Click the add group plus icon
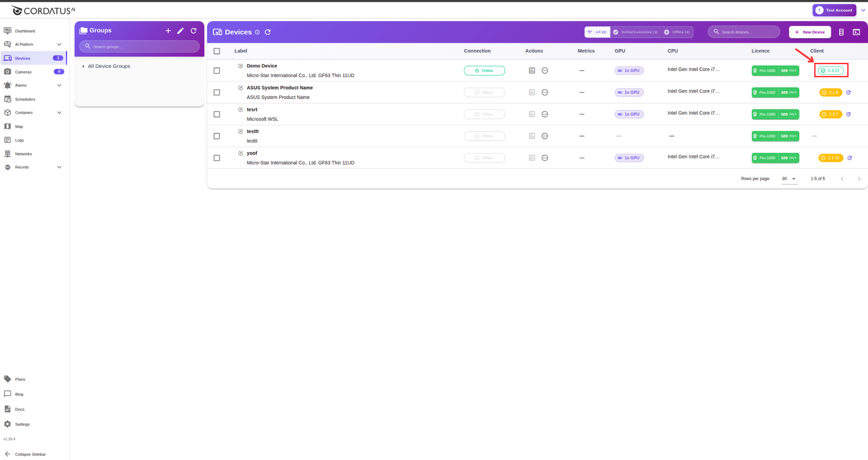Image resolution: width=868 pixels, height=460 pixels. pyautogui.click(x=168, y=31)
